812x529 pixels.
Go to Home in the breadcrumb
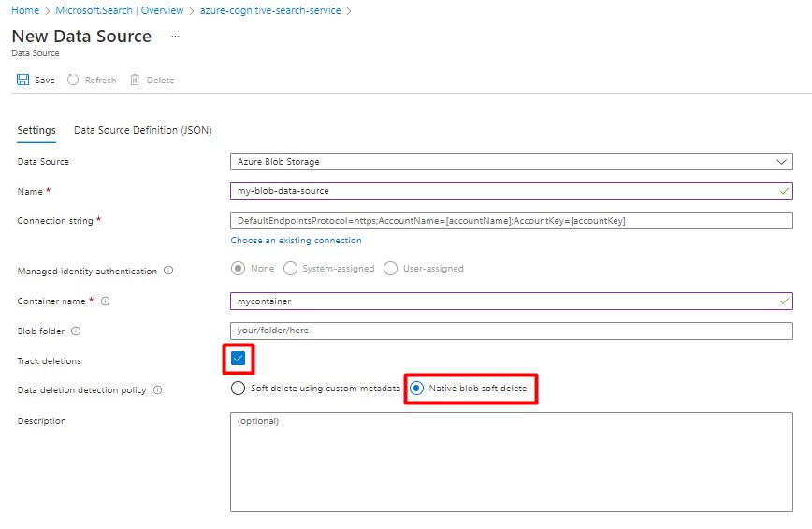click(x=25, y=10)
